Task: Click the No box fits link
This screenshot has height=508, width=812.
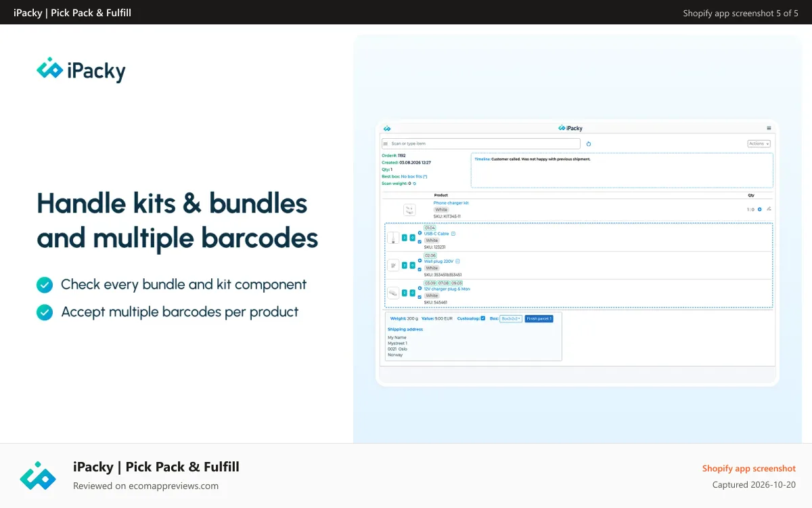Action: pyautogui.click(x=414, y=177)
